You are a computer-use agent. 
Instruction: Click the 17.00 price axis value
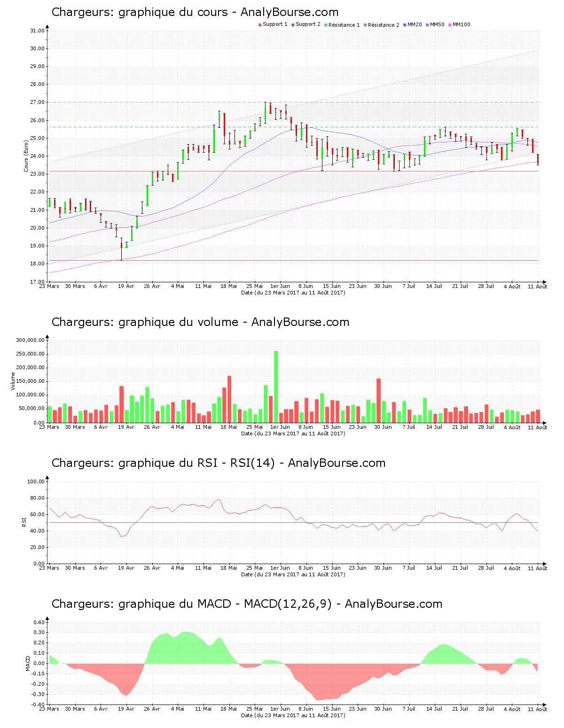pyautogui.click(x=37, y=282)
